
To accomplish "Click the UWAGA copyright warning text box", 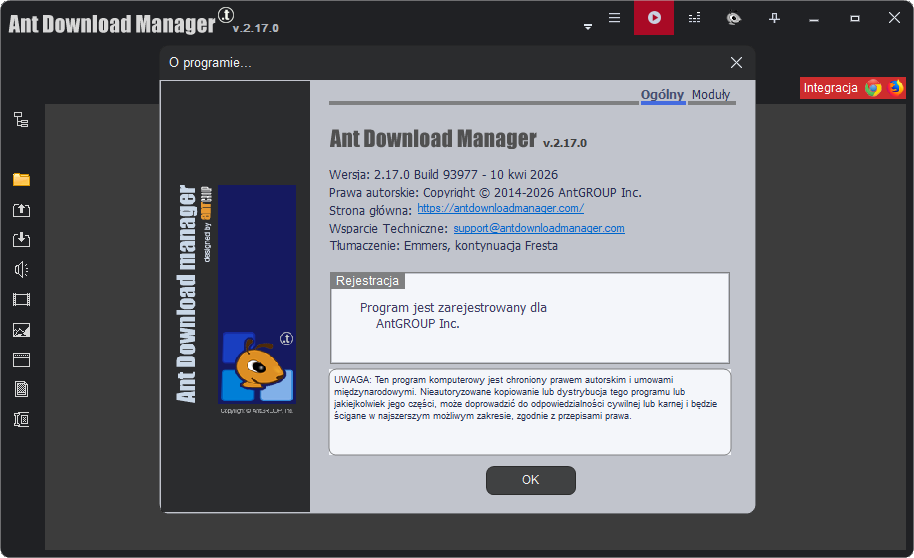I will point(530,412).
